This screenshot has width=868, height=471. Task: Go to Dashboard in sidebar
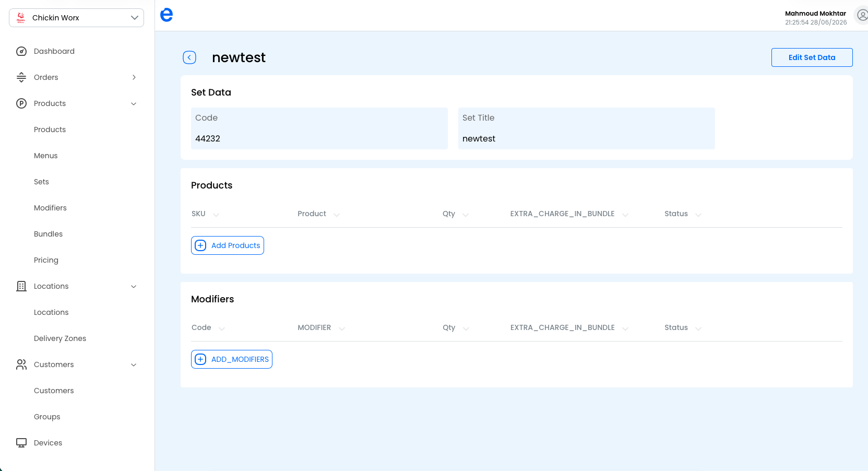click(54, 51)
